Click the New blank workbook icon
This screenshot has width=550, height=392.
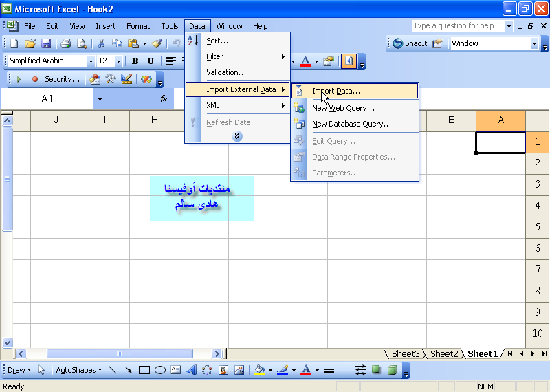pyautogui.click(x=14, y=43)
